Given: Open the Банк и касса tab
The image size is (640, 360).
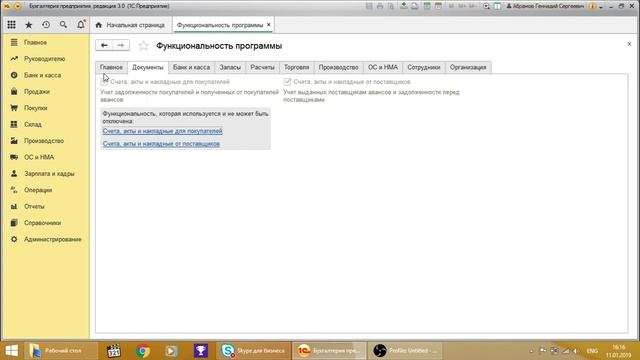Looking at the screenshot, I should pyautogui.click(x=191, y=67).
